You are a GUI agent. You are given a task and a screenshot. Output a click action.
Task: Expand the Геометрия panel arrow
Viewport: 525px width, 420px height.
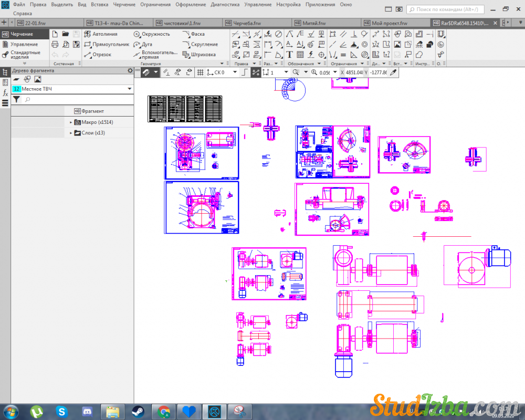click(x=222, y=64)
